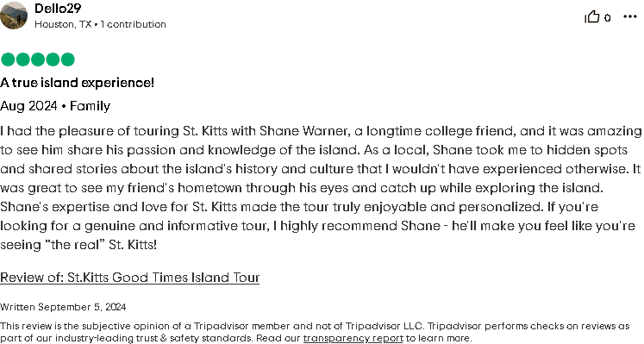
Task: Open Dello29's profile avatar picture
Action: pyautogui.click(x=14, y=16)
